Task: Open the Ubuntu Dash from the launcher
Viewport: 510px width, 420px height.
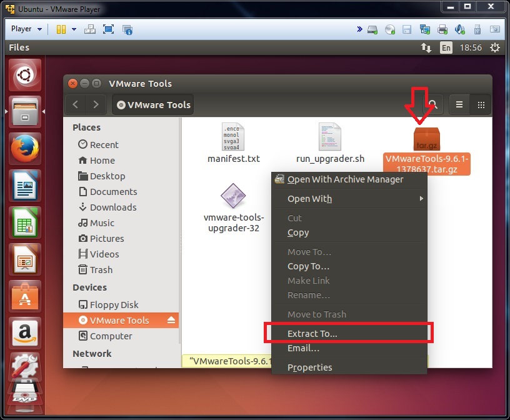Action: (25, 75)
